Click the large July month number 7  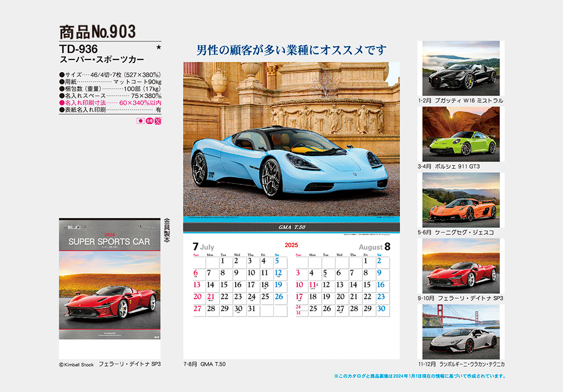pos(196,246)
